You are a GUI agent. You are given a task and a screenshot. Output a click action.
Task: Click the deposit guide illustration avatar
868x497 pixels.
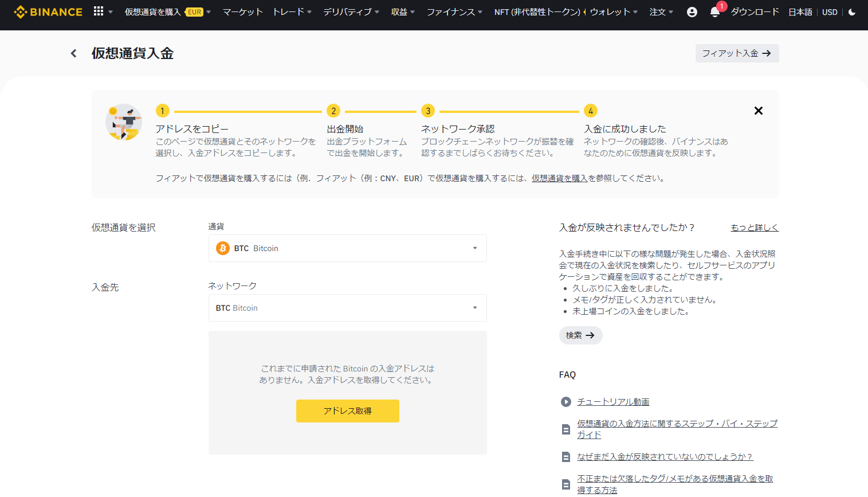(124, 122)
